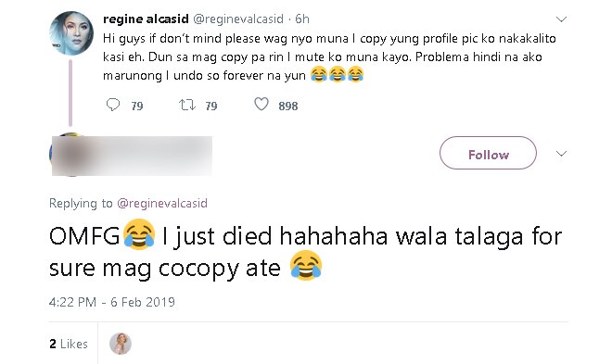Expand the chevron menu beside the Follow button
612x364 pixels.
[x=561, y=154]
